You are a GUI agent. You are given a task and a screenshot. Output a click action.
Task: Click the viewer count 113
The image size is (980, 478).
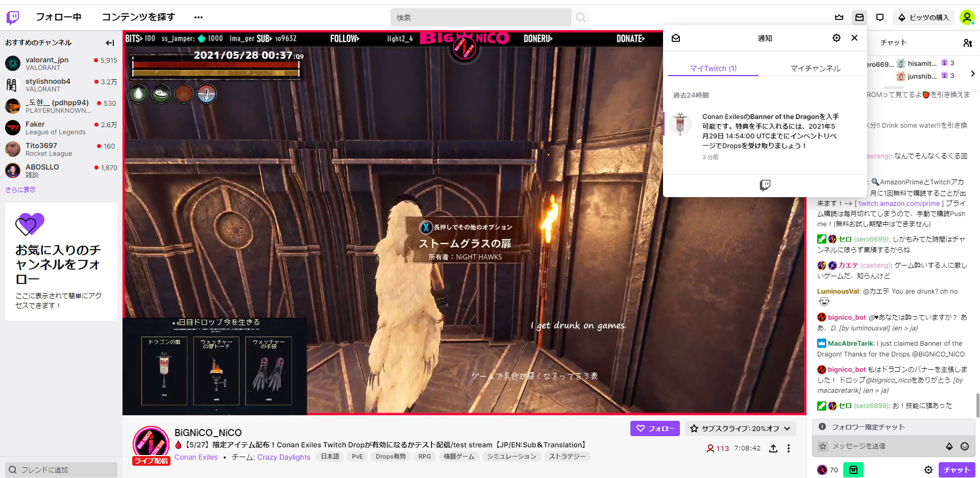718,448
